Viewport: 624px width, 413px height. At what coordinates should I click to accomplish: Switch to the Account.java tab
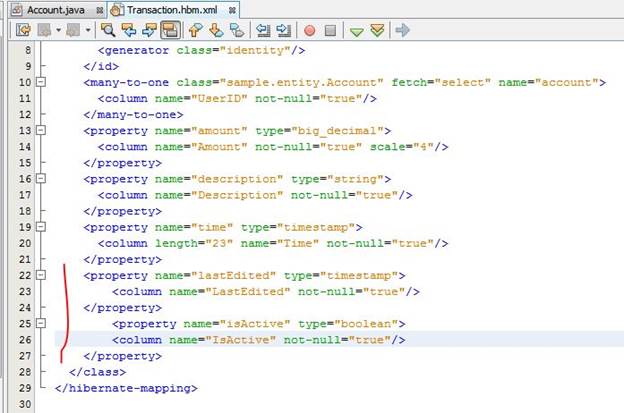pos(55,10)
